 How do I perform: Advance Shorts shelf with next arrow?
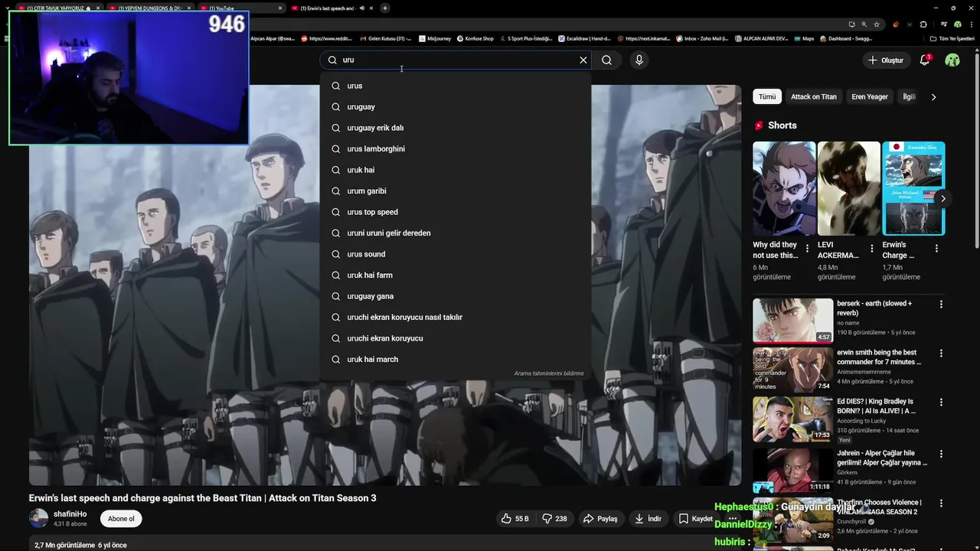pos(942,198)
